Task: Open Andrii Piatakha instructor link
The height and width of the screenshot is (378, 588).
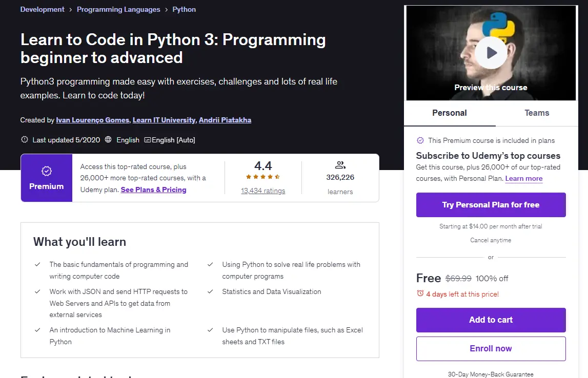Action: pyautogui.click(x=225, y=120)
